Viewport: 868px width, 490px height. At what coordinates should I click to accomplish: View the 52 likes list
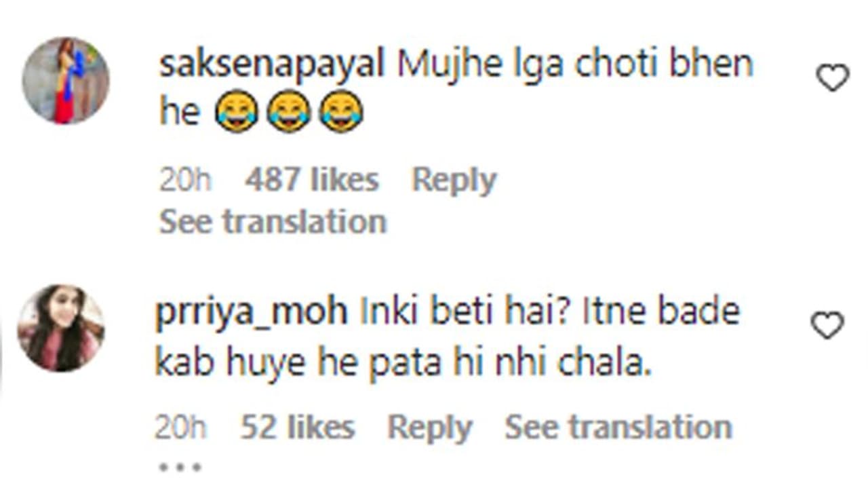pos(297,428)
